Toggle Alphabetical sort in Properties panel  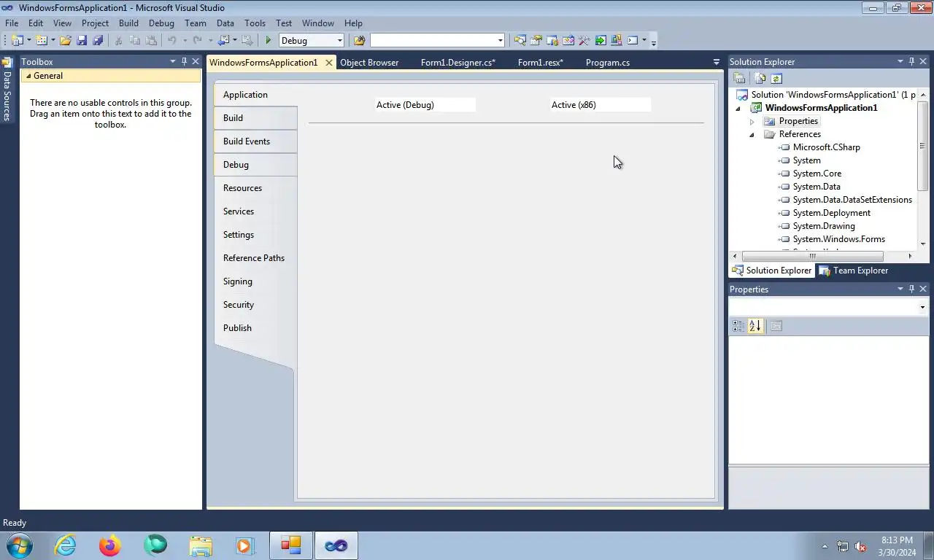(x=754, y=326)
